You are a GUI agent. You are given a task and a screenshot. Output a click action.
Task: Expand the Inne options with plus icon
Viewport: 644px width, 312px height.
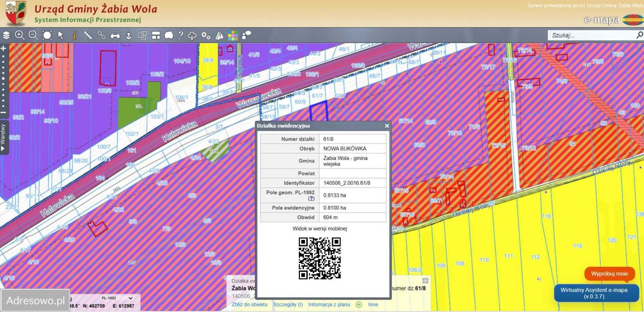pyautogui.click(x=359, y=304)
